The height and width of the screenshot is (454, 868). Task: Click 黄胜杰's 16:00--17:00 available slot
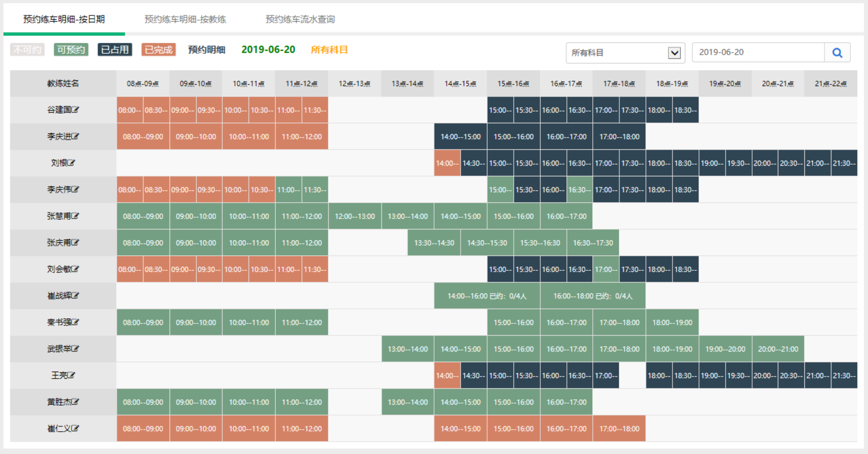pyautogui.click(x=566, y=402)
